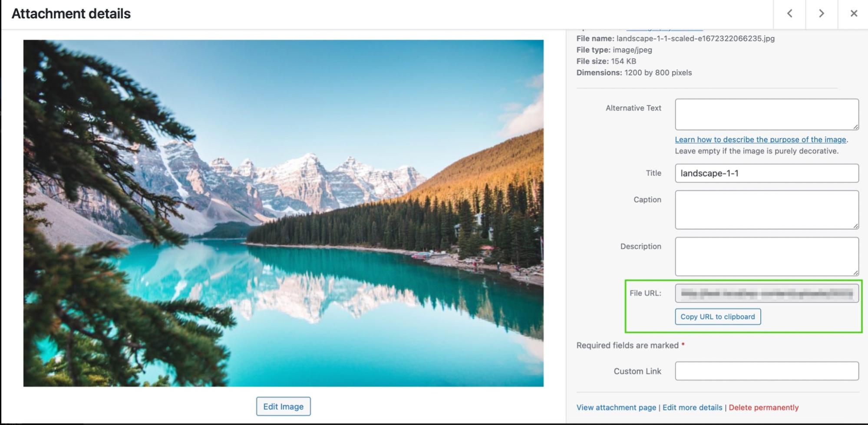This screenshot has height=425, width=868.
Task: Close the Attachment details dialog
Action: tap(853, 14)
